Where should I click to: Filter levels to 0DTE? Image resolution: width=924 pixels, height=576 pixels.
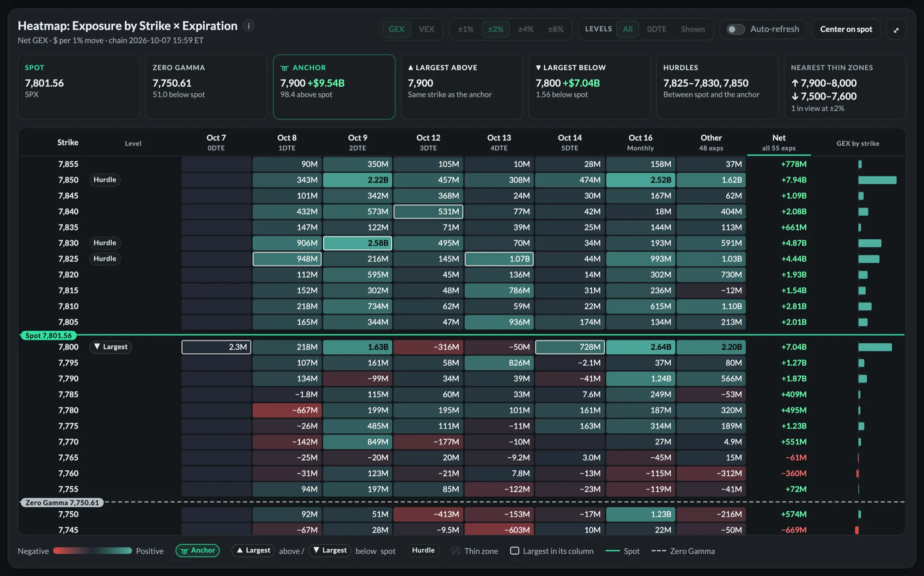click(x=657, y=29)
